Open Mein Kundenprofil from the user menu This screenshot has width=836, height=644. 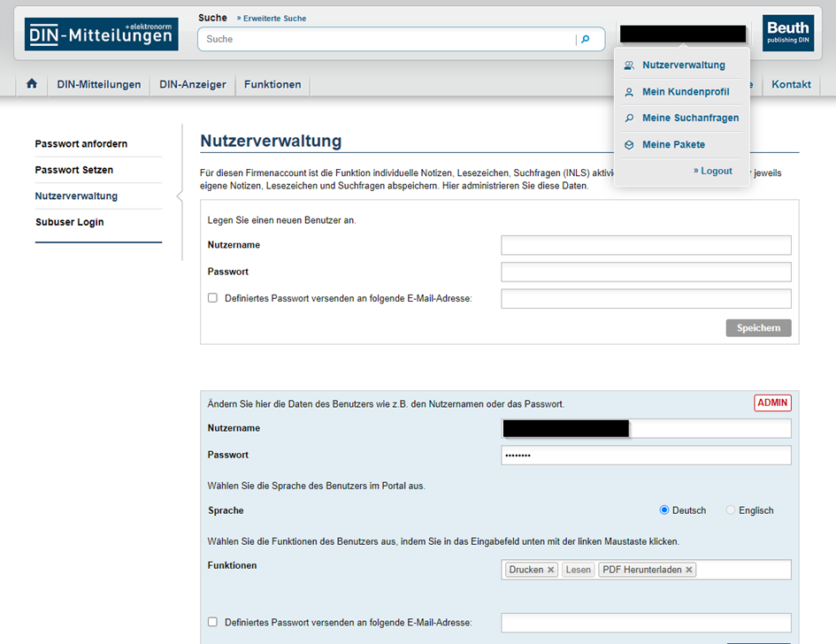point(685,91)
